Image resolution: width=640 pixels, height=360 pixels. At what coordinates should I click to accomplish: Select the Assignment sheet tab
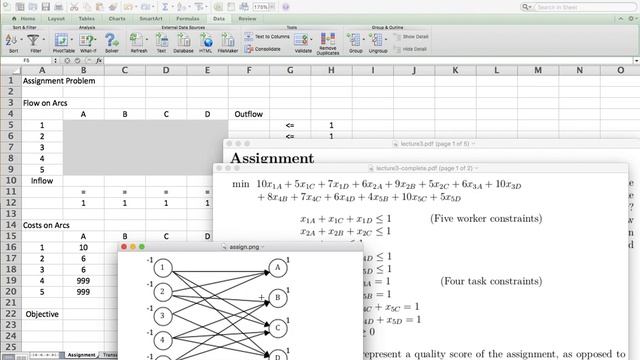click(x=82, y=355)
